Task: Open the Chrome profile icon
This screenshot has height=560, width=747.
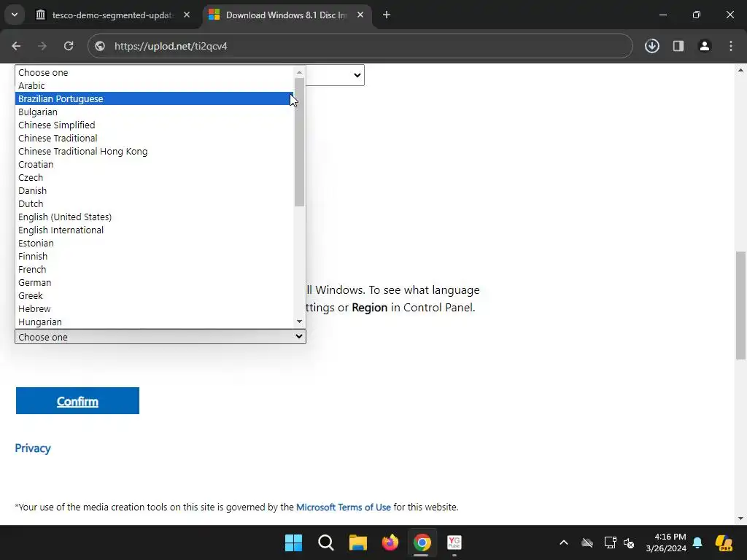Action: coord(705,46)
